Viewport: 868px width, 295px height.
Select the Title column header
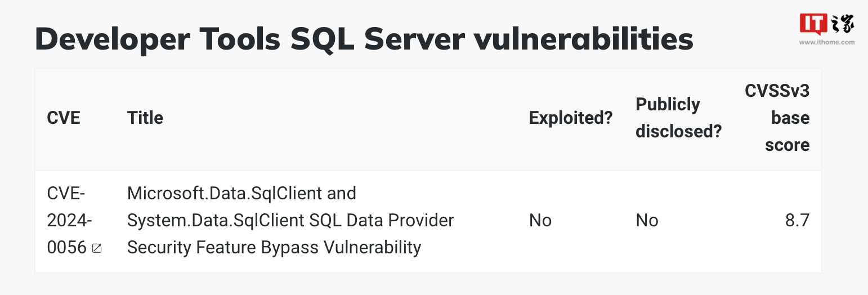pyautogui.click(x=145, y=118)
